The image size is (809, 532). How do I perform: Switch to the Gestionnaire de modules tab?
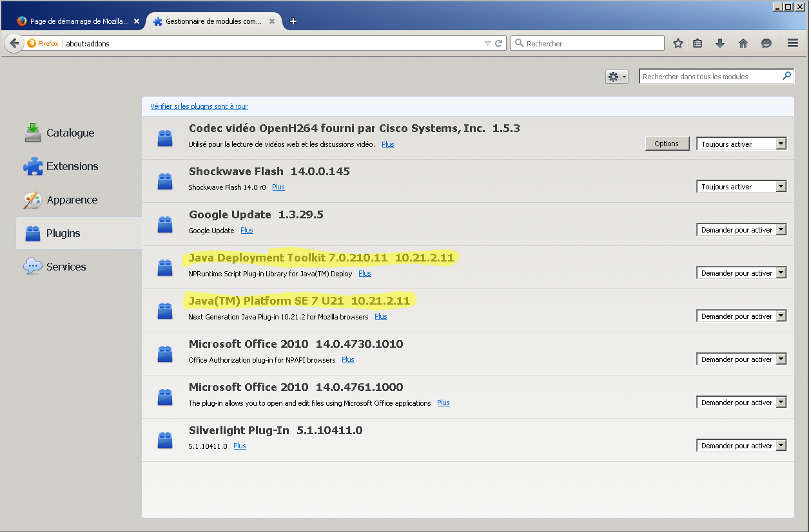[213, 21]
